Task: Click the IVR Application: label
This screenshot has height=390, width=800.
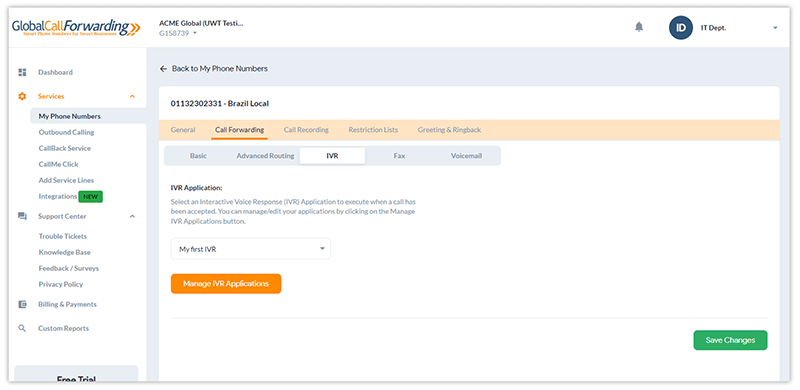Action: click(196, 188)
